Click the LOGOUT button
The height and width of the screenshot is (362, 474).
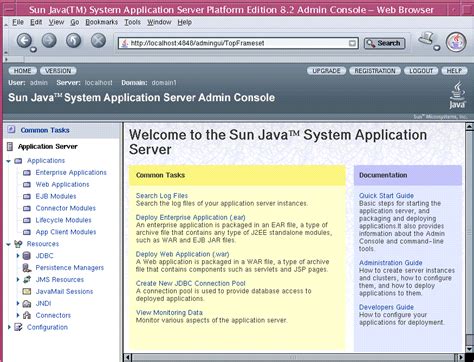pos(421,71)
